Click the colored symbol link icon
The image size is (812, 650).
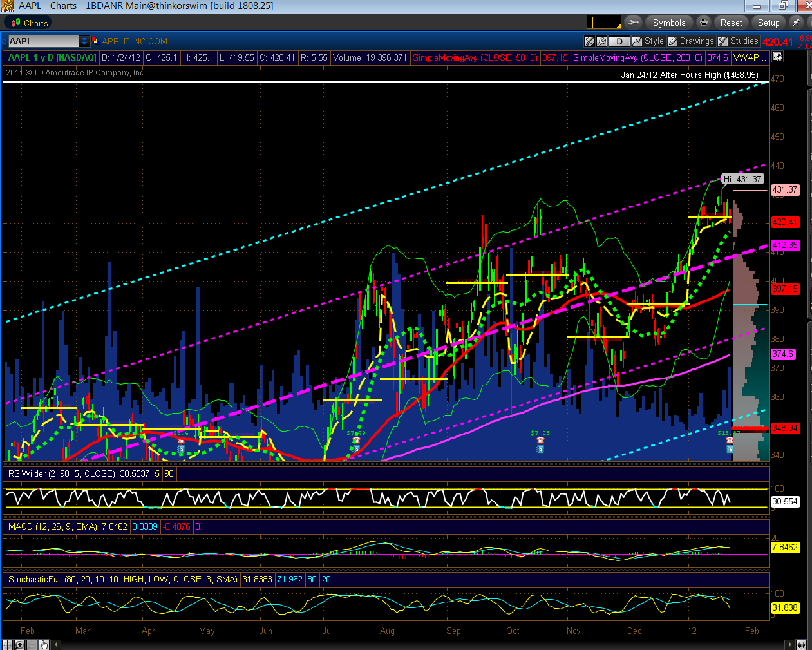tap(95, 41)
